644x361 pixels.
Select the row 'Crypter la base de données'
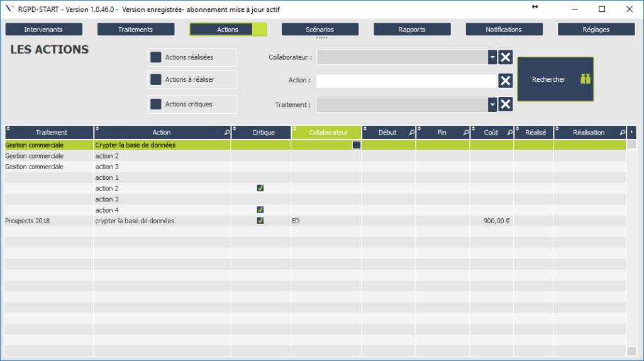coord(316,145)
